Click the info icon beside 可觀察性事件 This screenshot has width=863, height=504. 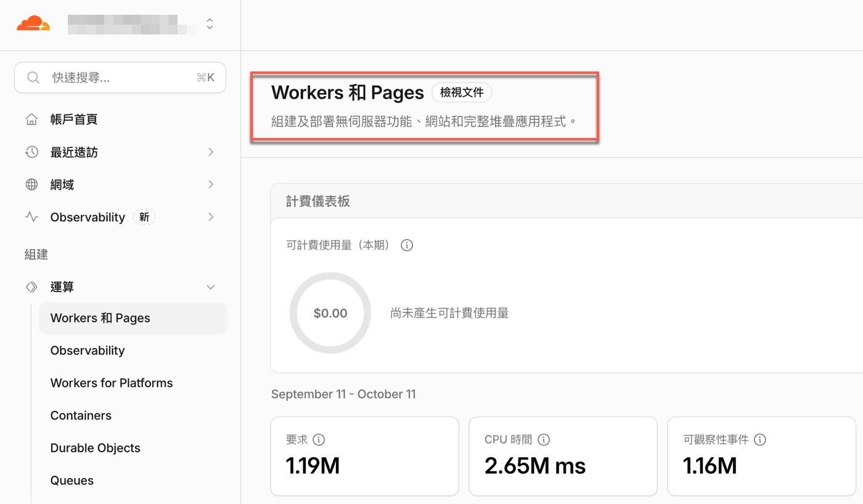[760, 440]
